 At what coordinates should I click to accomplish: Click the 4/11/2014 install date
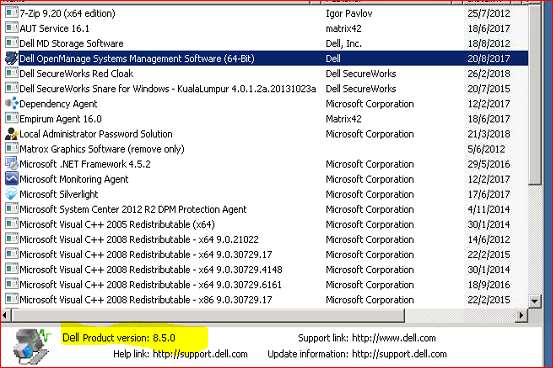pos(489,210)
